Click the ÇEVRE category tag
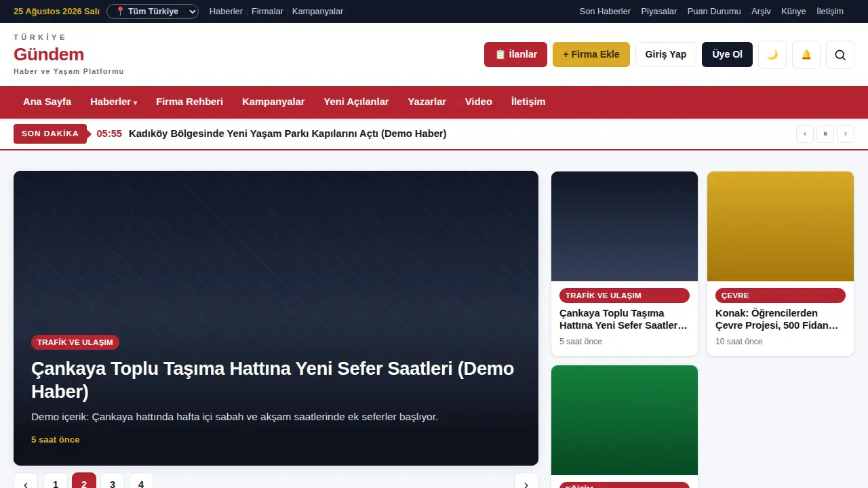Image resolution: width=868 pixels, height=488 pixels. point(781,296)
